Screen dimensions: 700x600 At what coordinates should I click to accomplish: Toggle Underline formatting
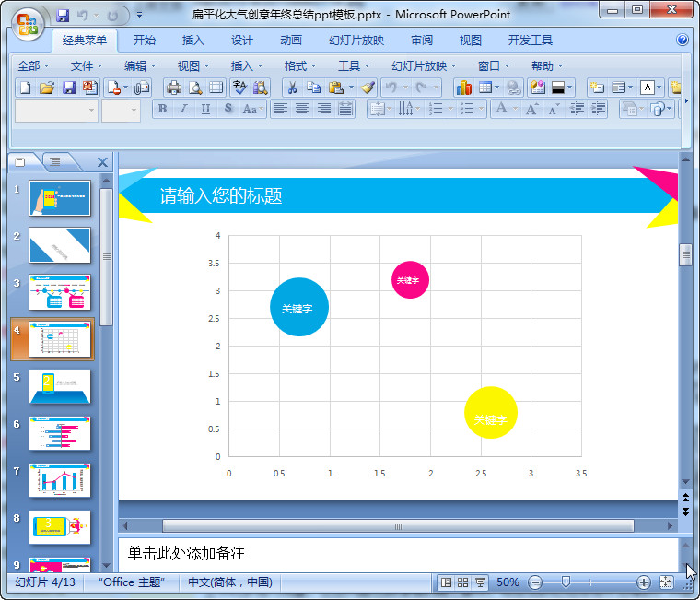(205, 109)
